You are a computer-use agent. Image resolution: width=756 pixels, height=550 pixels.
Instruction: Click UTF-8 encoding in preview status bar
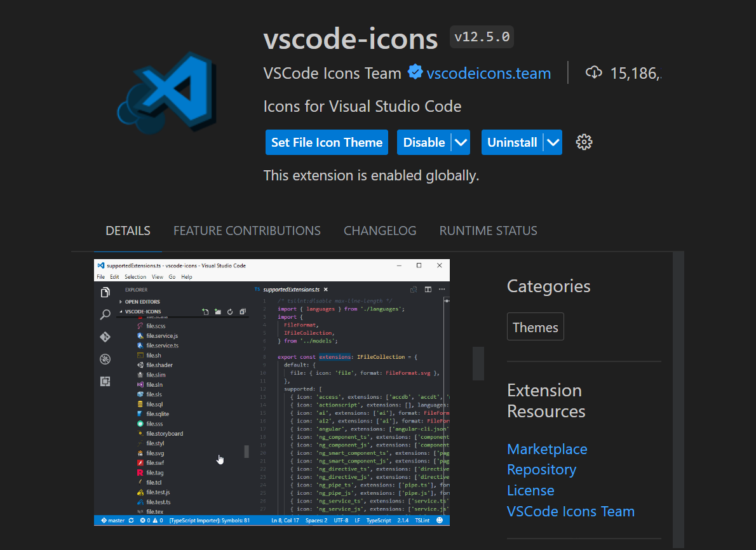341,521
